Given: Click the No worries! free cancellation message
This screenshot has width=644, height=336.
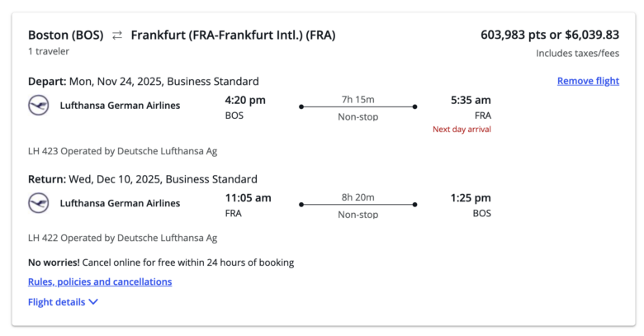Looking at the screenshot, I should click(161, 263).
